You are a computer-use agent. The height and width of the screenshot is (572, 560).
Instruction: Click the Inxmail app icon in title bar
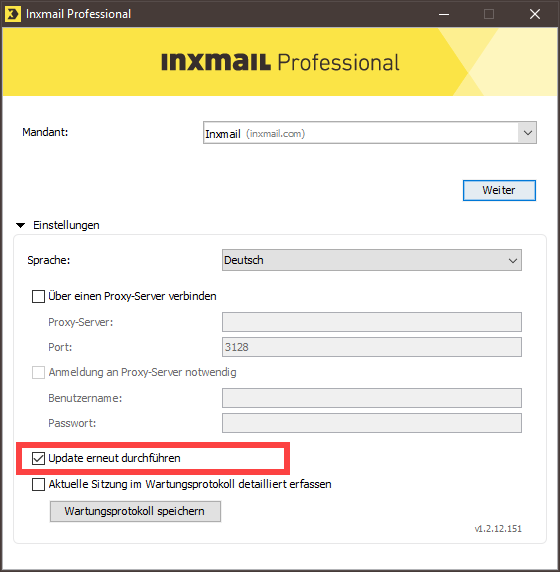pyautogui.click(x=13, y=14)
